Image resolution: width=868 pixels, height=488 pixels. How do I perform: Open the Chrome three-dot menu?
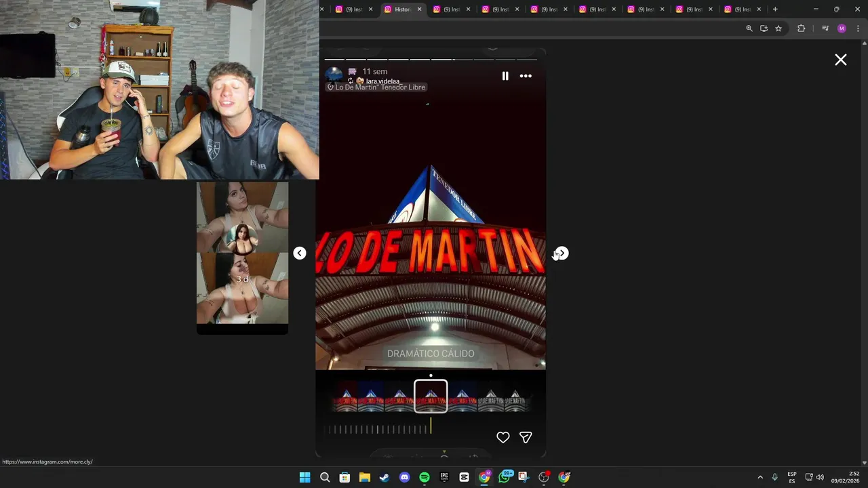pos(858,28)
